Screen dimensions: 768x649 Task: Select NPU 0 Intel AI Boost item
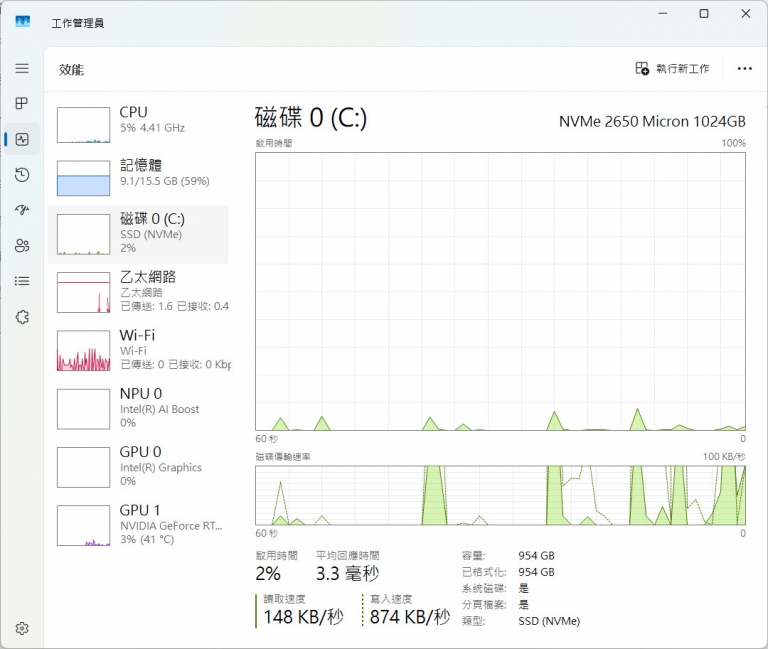click(x=138, y=408)
